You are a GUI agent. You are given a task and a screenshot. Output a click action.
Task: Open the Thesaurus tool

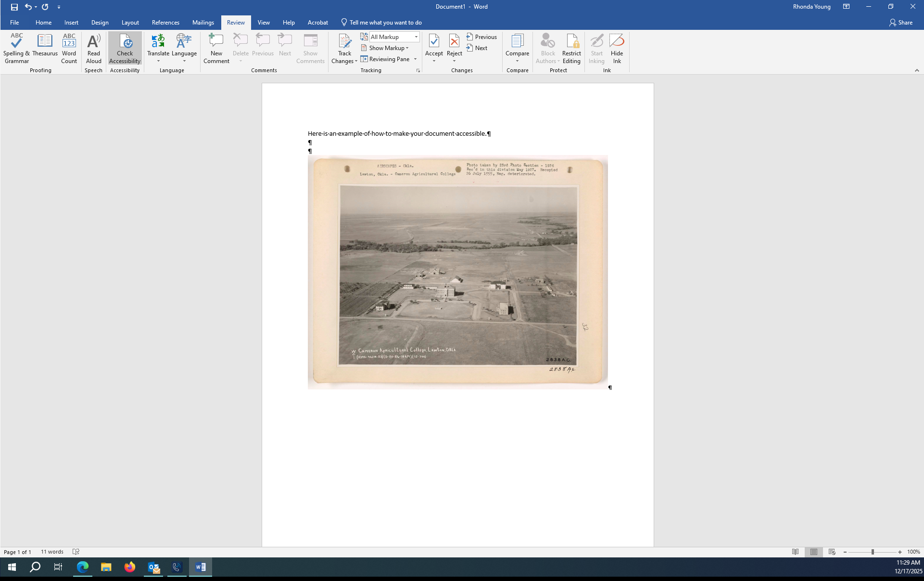45,42
